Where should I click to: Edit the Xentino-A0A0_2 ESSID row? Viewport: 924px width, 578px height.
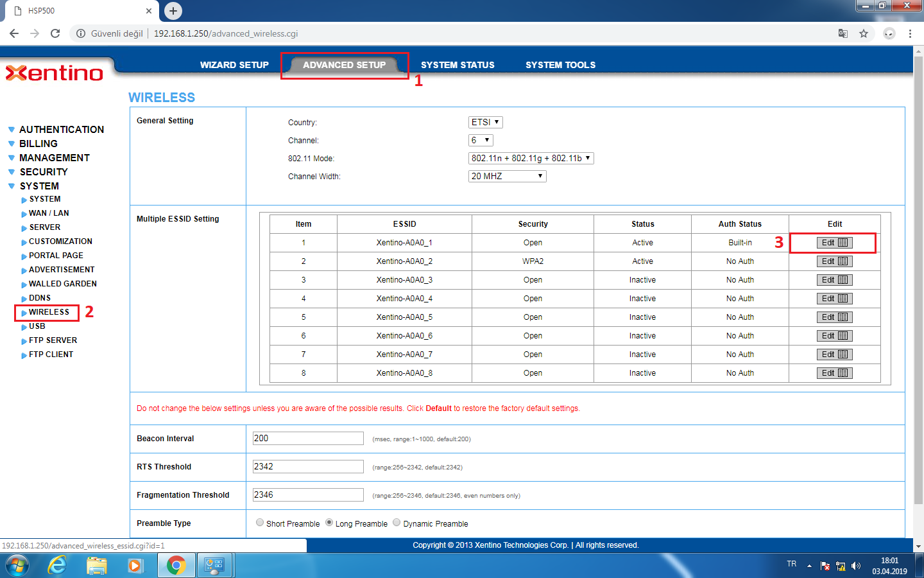point(834,261)
